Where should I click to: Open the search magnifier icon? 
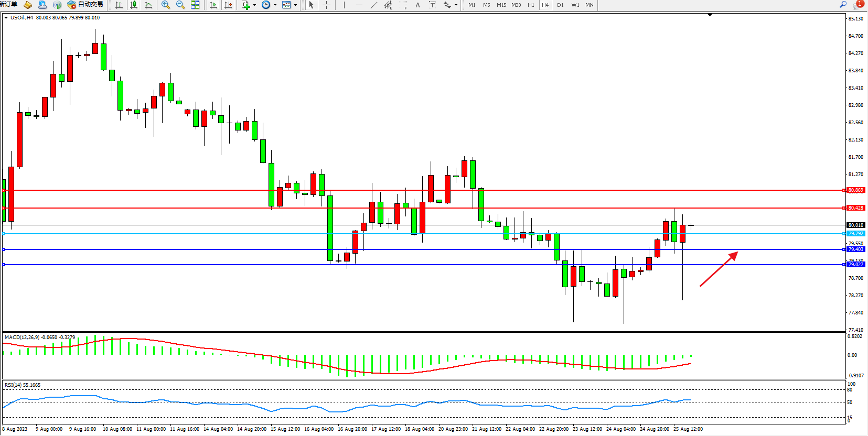click(x=843, y=5)
